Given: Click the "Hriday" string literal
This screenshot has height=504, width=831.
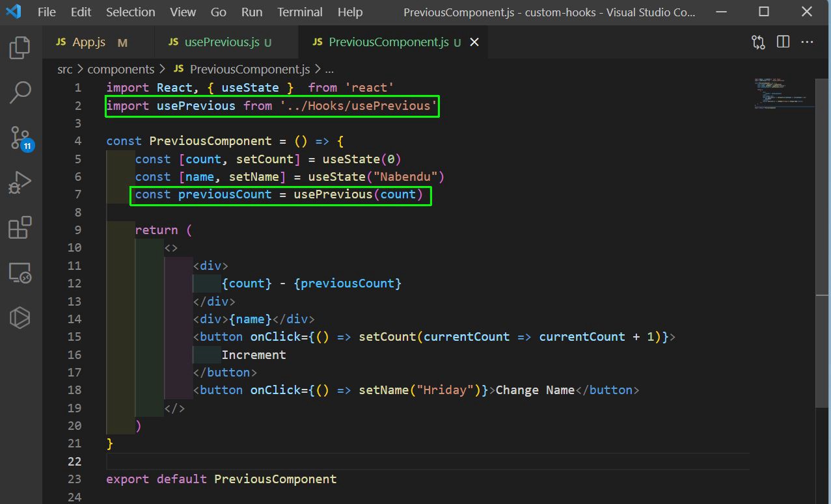Looking at the screenshot, I should pyautogui.click(x=444, y=390).
